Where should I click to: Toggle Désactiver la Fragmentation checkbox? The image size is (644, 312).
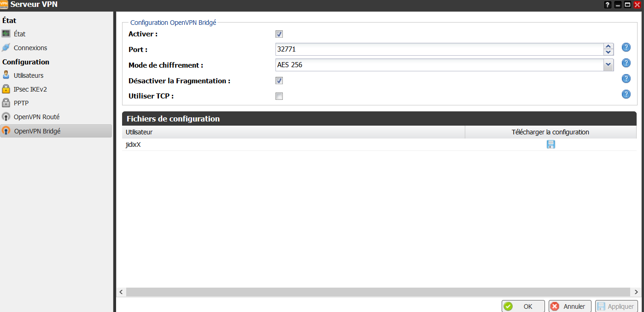pyautogui.click(x=279, y=81)
